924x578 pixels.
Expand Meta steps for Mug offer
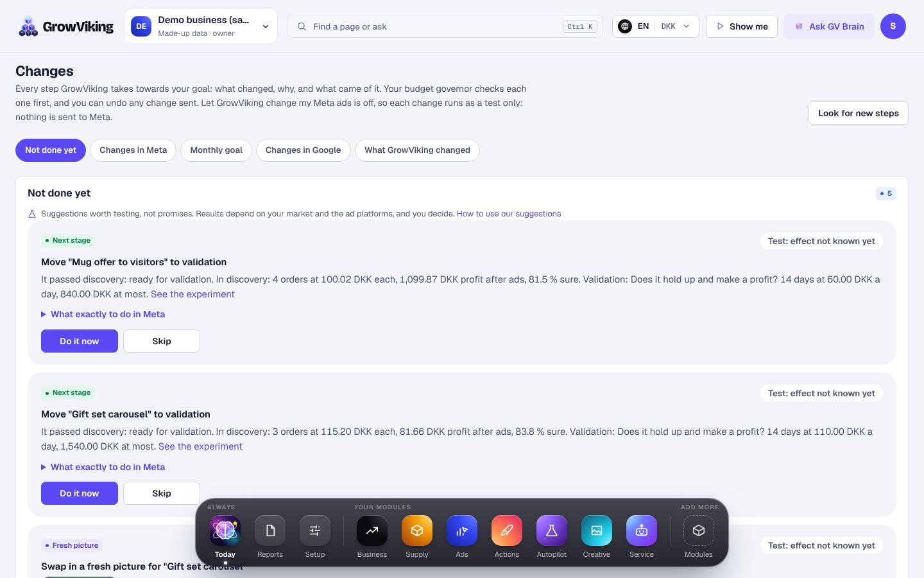click(103, 314)
